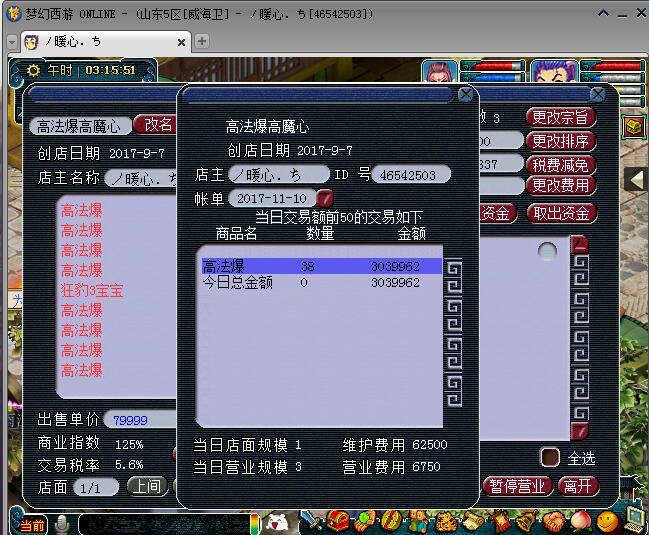This screenshot has width=649, height=535.
Task: Click the down arrow of shop panel scrollbar
Action: point(579,431)
